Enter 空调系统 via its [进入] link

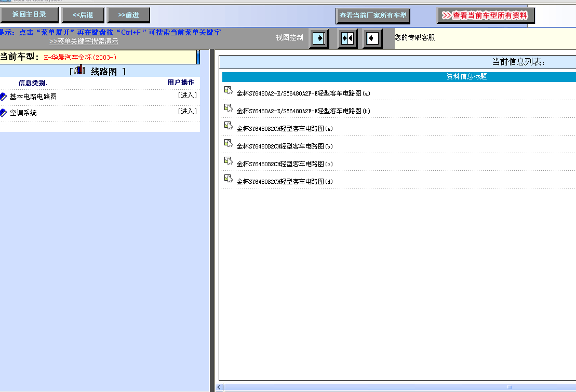tap(187, 112)
